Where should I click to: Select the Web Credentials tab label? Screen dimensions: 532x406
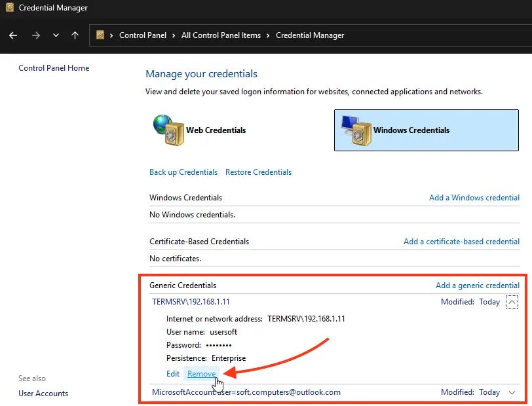click(x=216, y=130)
